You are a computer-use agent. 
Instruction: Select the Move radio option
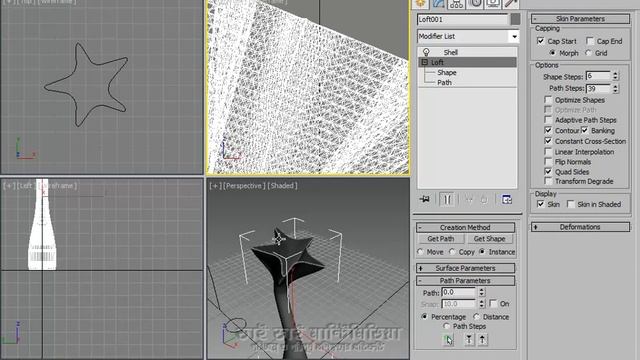click(420, 252)
